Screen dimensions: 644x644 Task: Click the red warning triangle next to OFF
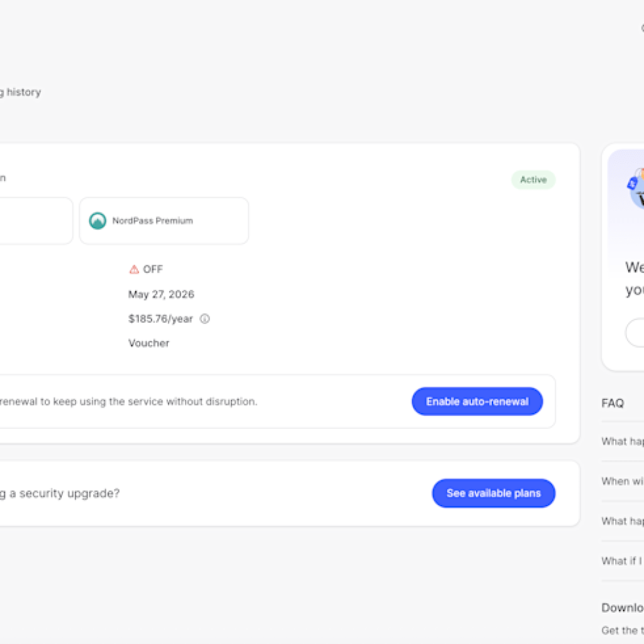click(133, 269)
